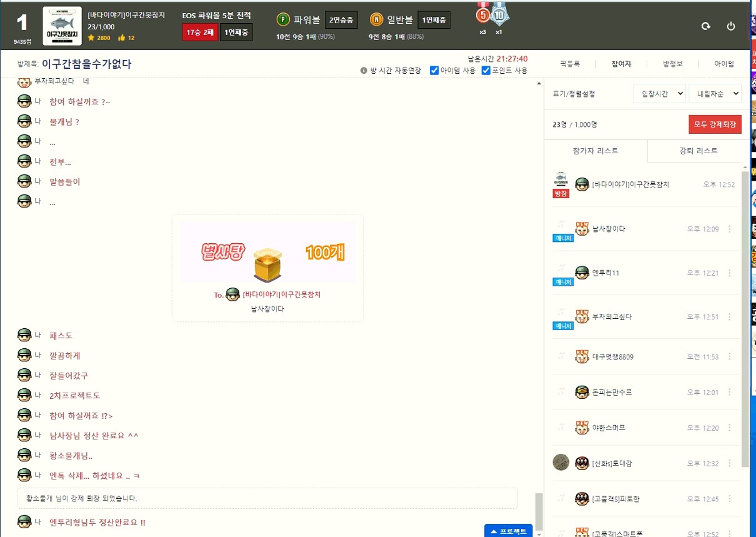Screen dimensions: 756x537
Task: Open the room thumbnail 이구간못참치
Action: pyautogui.click(x=62, y=26)
